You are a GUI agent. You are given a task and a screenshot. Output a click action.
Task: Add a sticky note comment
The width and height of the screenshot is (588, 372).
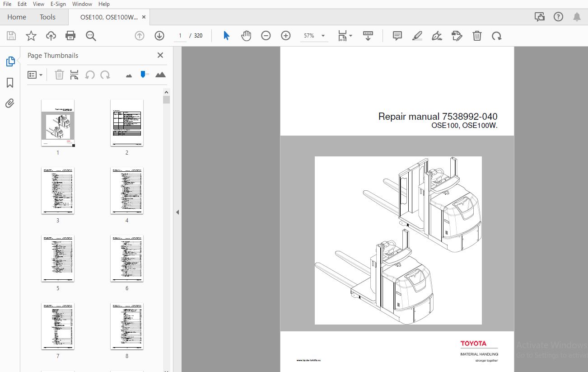point(397,36)
